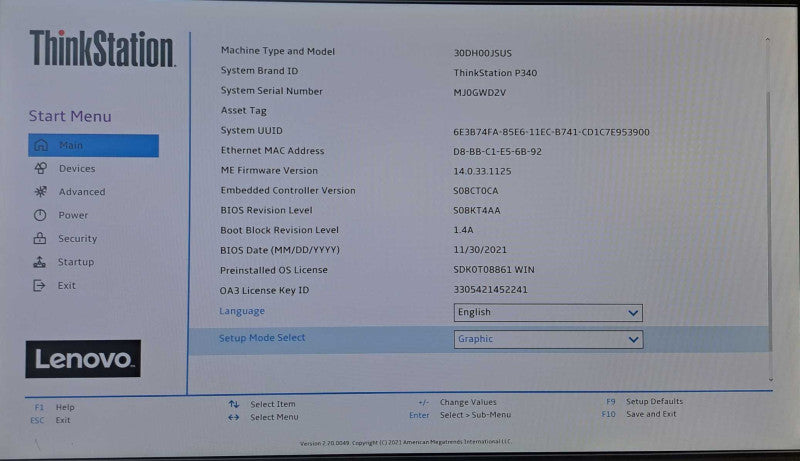Click the Security padlock icon
Image resolution: width=800 pixels, height=461 pixels.
tap(40, 238)
